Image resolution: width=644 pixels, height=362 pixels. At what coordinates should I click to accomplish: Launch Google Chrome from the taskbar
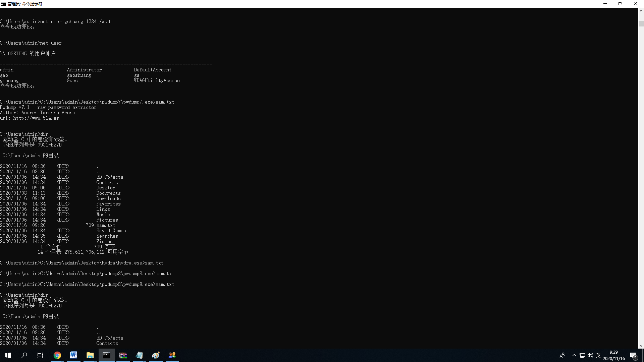tap(57, 355)
